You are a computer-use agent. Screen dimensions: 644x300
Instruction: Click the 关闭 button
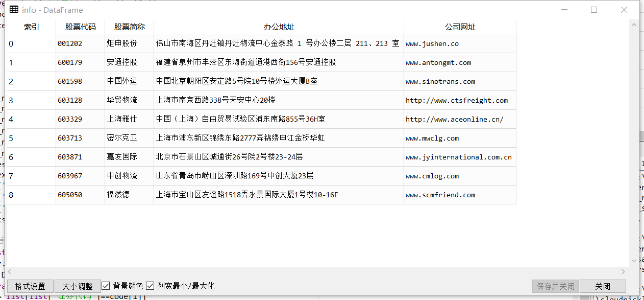tap(603, 286)
